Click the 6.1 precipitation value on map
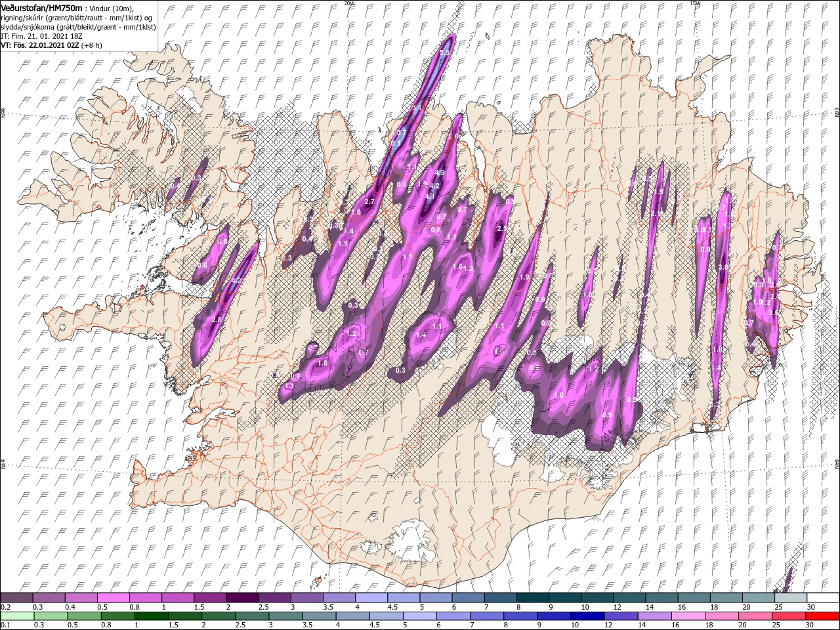The width and height of the screenshot is (840, 630). click(x=395, y=143)
